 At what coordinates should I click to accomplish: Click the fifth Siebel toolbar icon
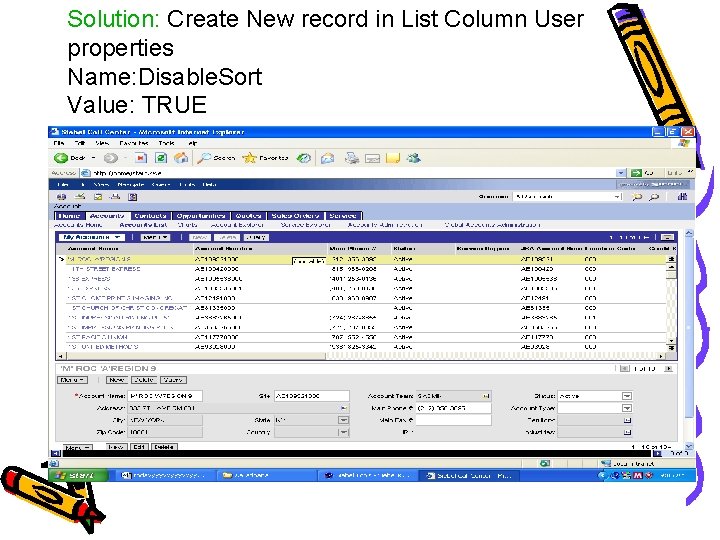coord(133,197)
